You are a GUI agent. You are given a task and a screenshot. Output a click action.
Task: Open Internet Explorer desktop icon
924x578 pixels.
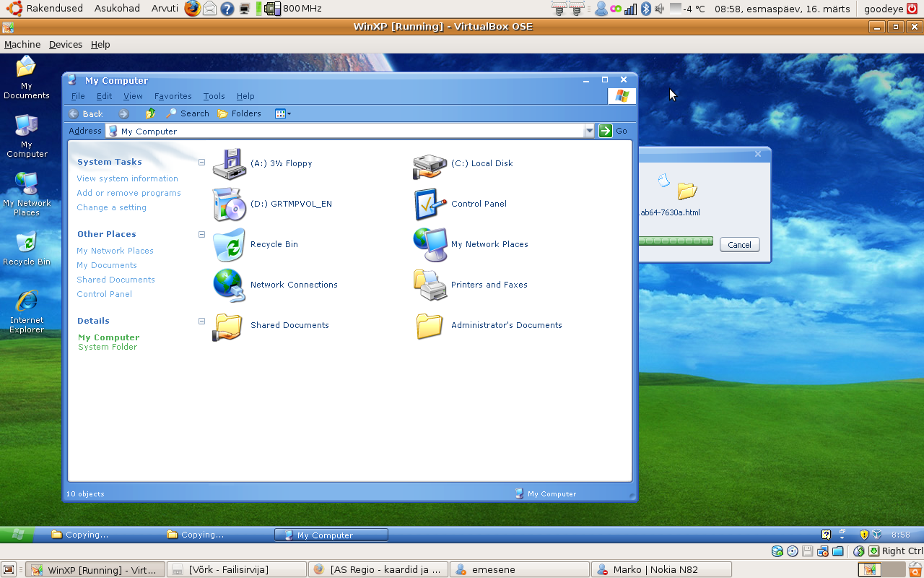[27, 302]
